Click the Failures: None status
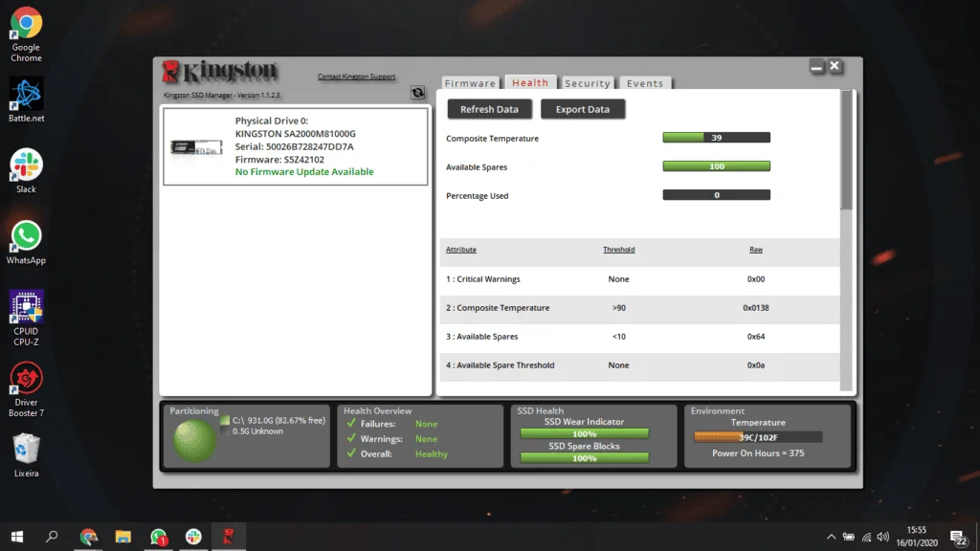The image size is (980, 551). (391, 424)
